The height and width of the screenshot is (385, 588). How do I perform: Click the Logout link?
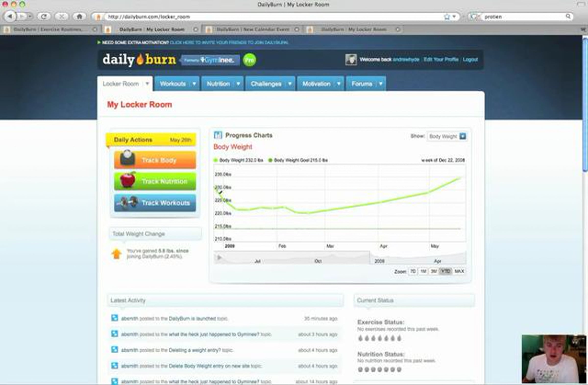[x=470, y=59]
